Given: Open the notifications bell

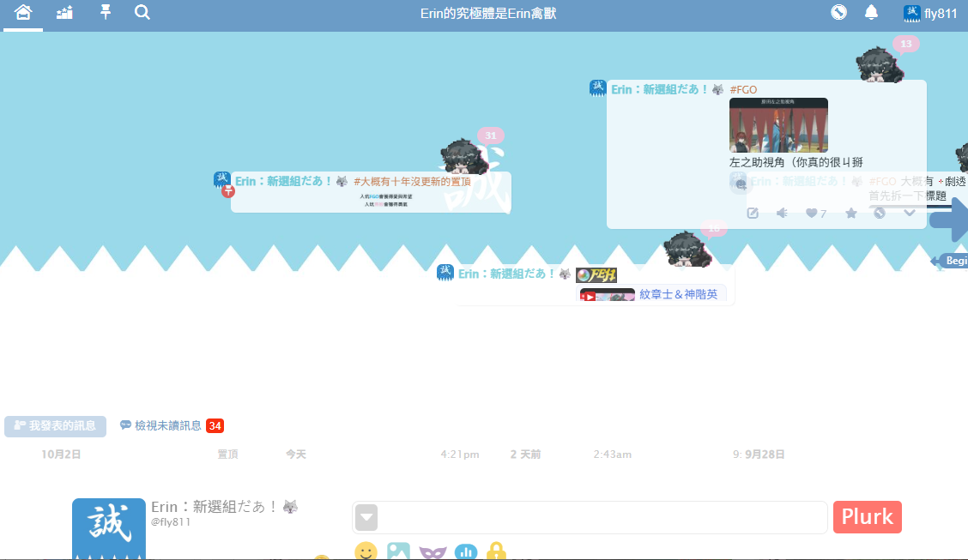Looking at the screenshot, I should (x=871, y=13).
